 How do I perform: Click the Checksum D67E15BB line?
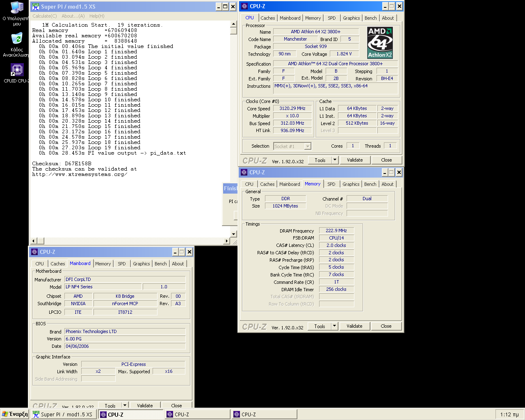tap(62, 164)
